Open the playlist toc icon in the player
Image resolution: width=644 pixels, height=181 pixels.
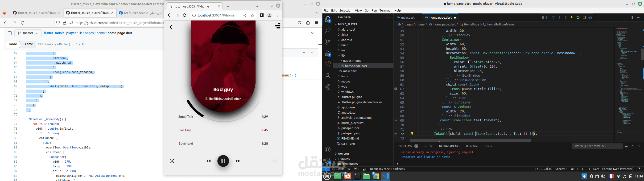274,161
